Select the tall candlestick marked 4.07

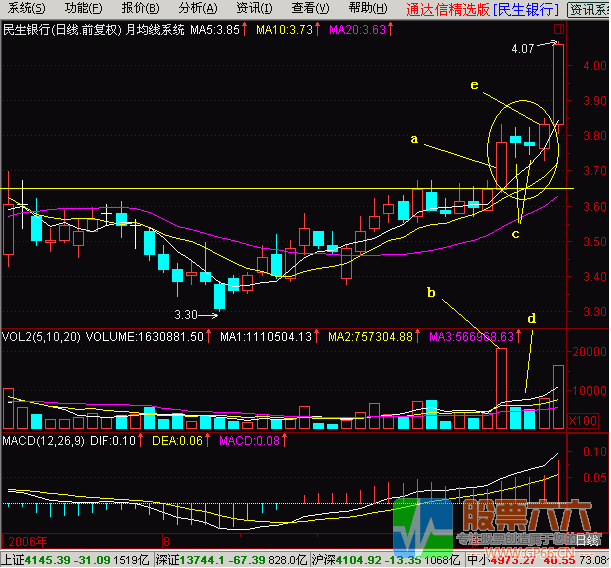[x=558, y=84]
